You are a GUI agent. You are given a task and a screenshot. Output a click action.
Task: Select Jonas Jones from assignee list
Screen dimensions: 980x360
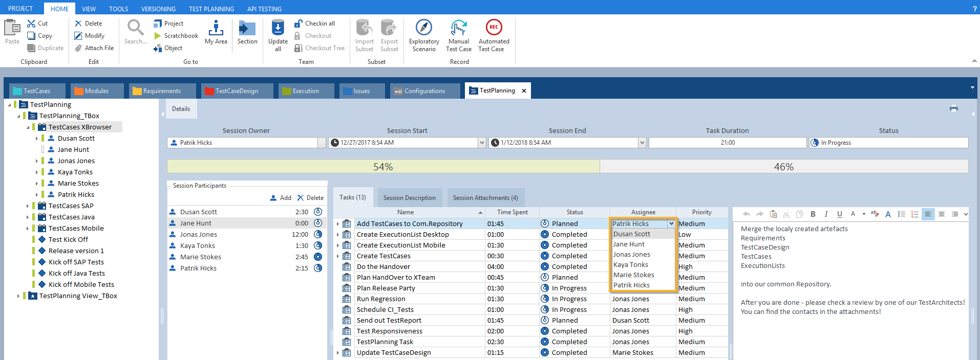(x=632, y=255)
